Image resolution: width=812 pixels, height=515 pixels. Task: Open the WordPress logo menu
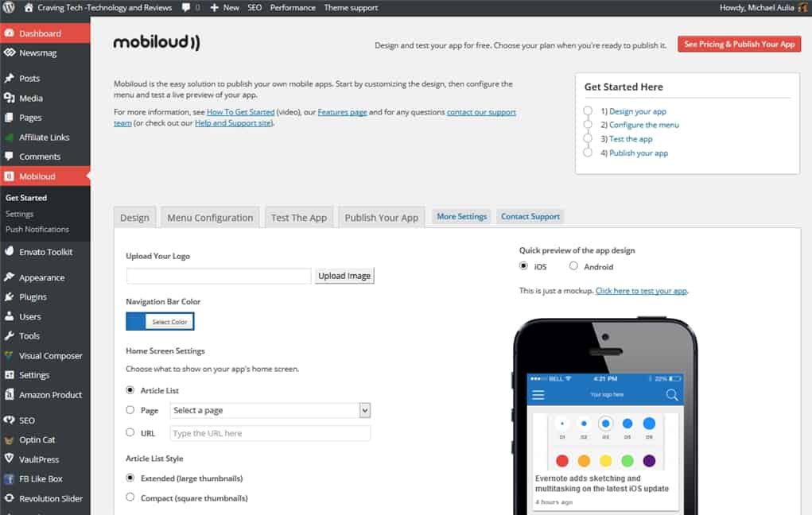pos(9,7)
